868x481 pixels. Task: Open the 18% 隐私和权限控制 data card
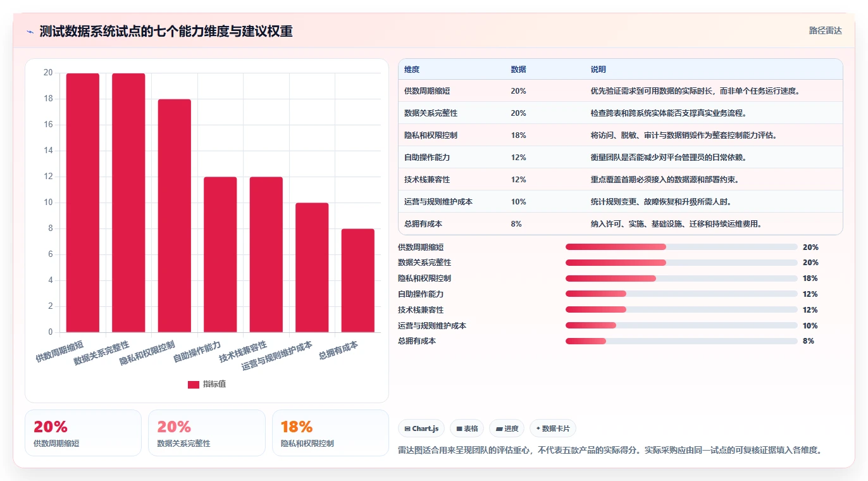pyautogui.click(x=330, y=433)
